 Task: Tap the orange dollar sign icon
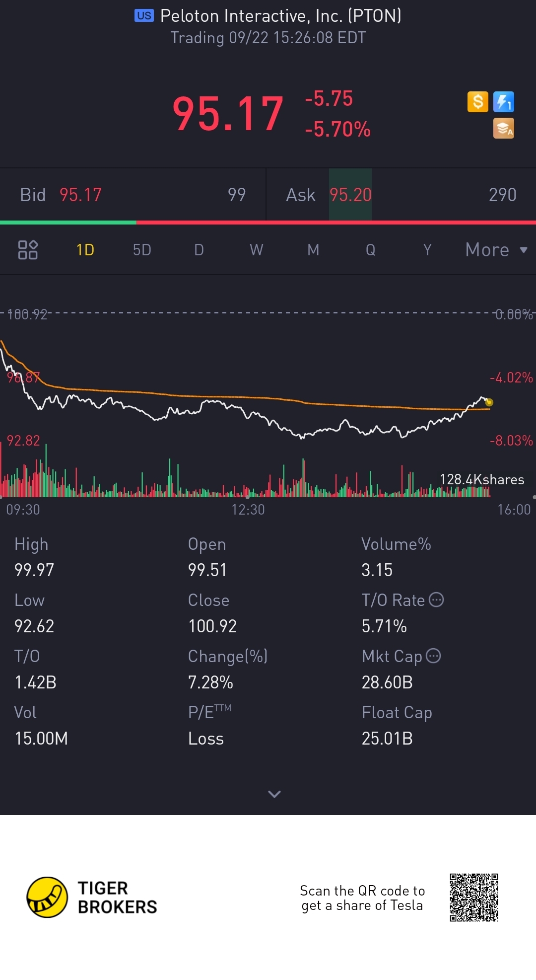click(x=478, y=102)
